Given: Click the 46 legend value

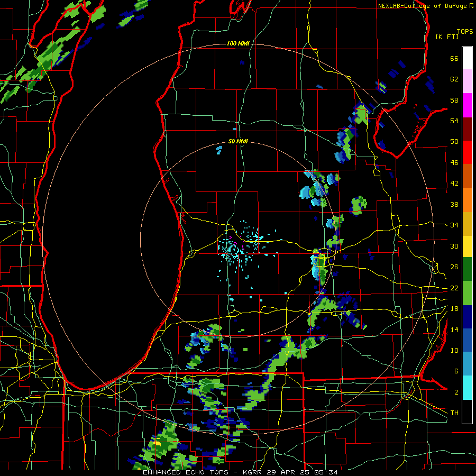Looking at the screenshot, I should (x=454, y=163).
